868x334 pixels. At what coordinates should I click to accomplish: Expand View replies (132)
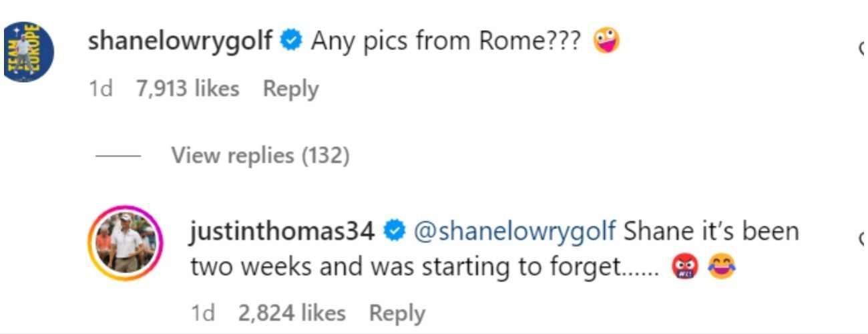260,156
